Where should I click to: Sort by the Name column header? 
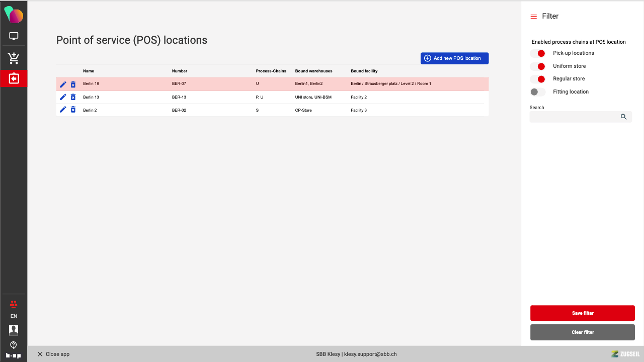(x=89, y=71)
